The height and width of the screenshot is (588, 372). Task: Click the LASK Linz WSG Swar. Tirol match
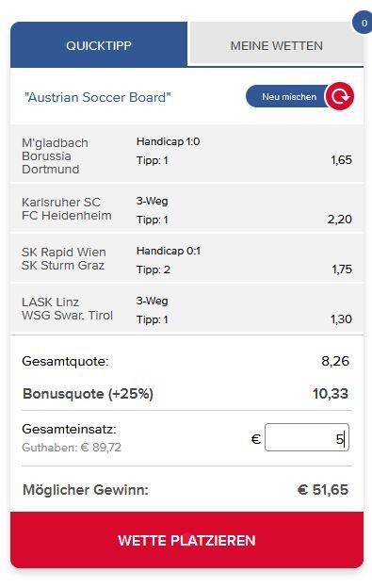tap(186, 308)
